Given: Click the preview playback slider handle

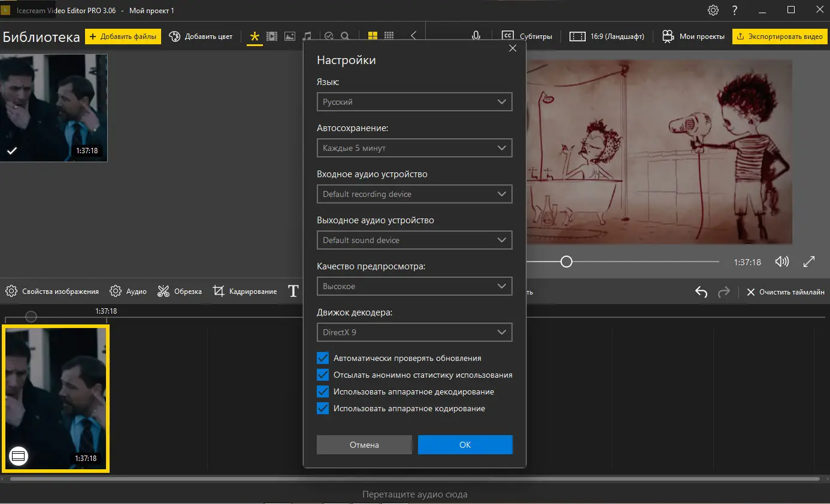Looking at the screenshot, I should coord(566,262).
